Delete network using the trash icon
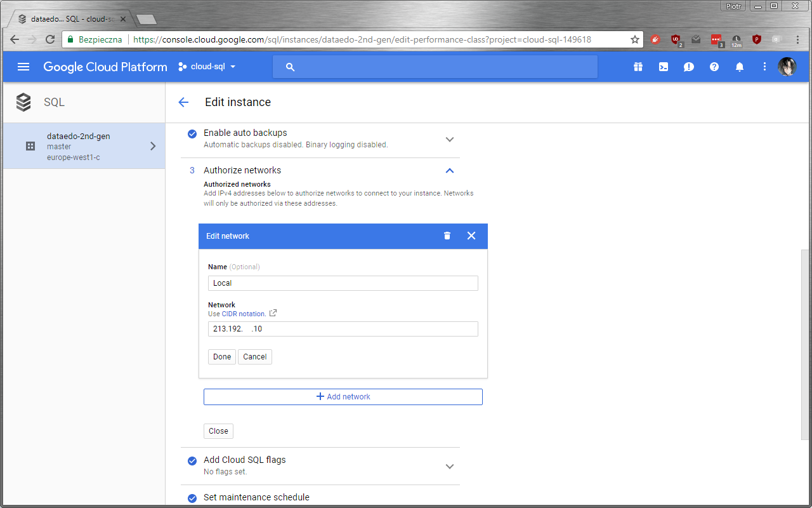Screen dimensions: 812x508 tap(447, 236)
